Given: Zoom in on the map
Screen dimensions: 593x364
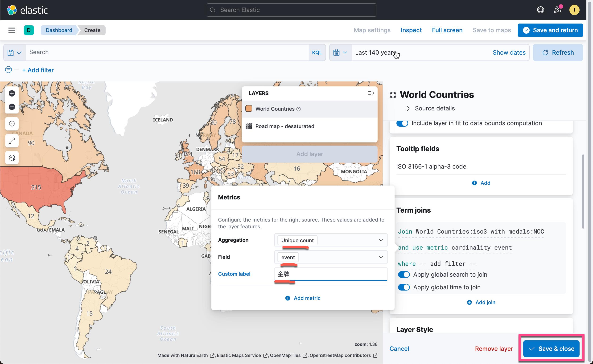Looking at the screenshot, I should (12, 93).
